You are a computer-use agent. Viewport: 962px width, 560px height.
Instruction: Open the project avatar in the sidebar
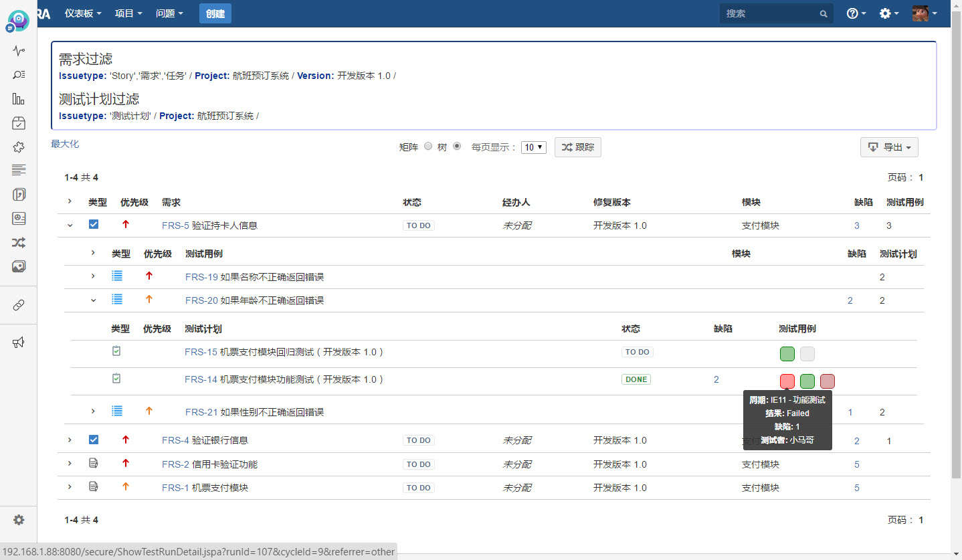point(18,20)
